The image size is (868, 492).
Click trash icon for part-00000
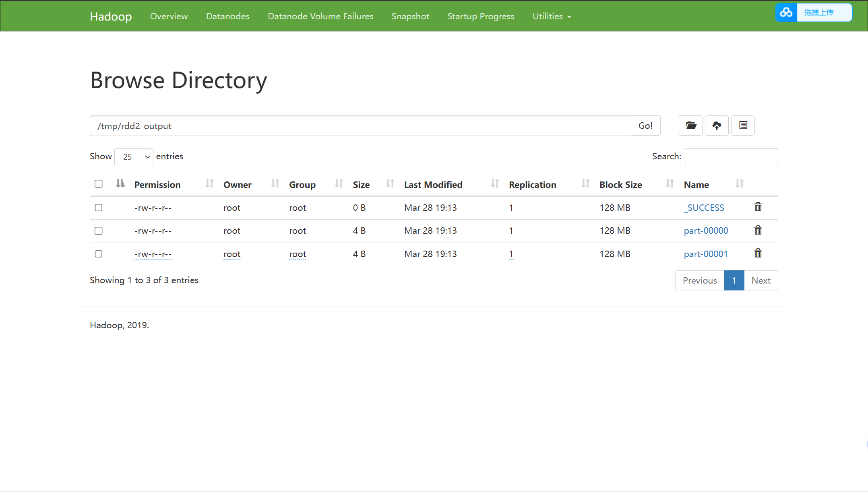[x=758, y=231]
